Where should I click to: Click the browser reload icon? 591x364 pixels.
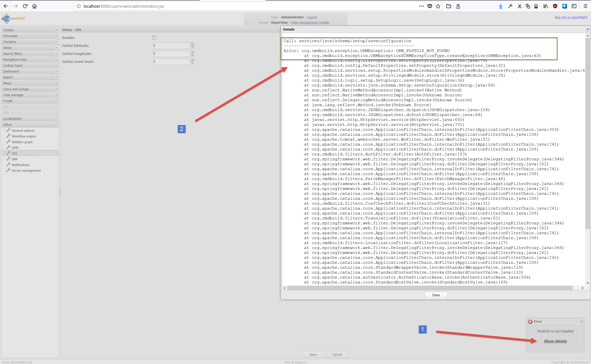point(25,6)
